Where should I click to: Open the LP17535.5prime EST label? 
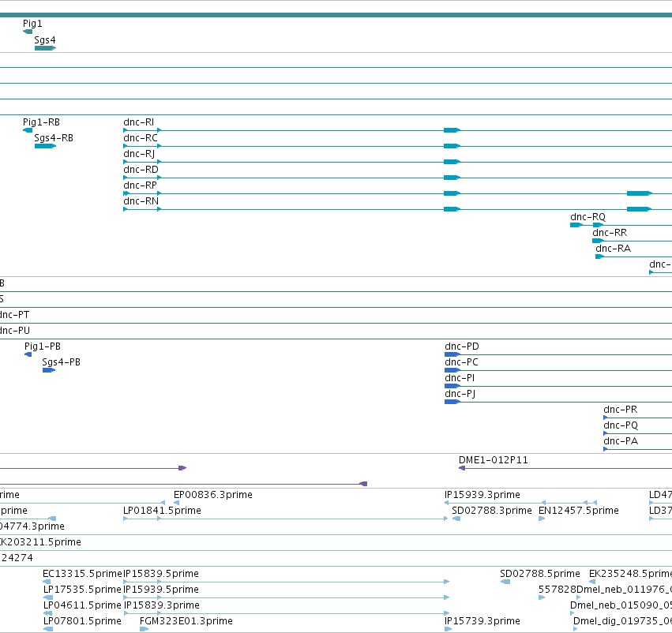82,590
